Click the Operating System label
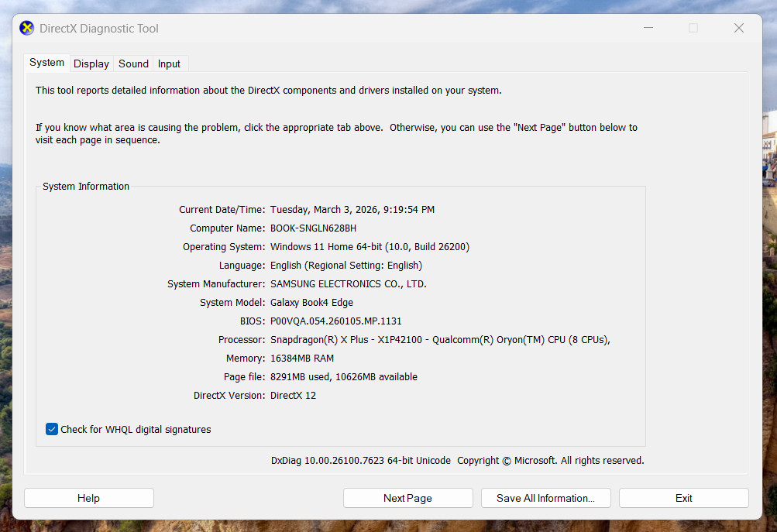The height and width of the screenshot is (532, 777). [224, 247]
